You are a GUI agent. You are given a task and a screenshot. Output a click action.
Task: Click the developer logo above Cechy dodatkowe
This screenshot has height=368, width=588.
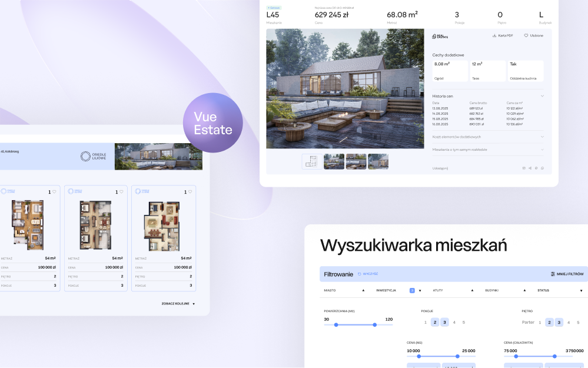[440, 37]
